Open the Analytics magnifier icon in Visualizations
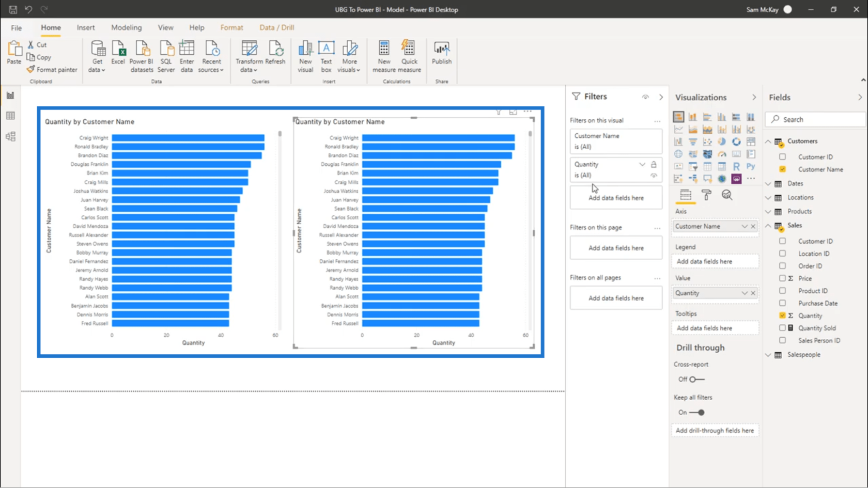 click(726, 195)
